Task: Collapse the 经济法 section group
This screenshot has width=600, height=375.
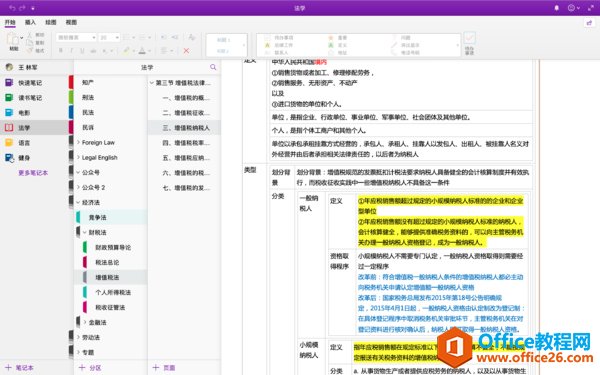Action: coord(78,202)
